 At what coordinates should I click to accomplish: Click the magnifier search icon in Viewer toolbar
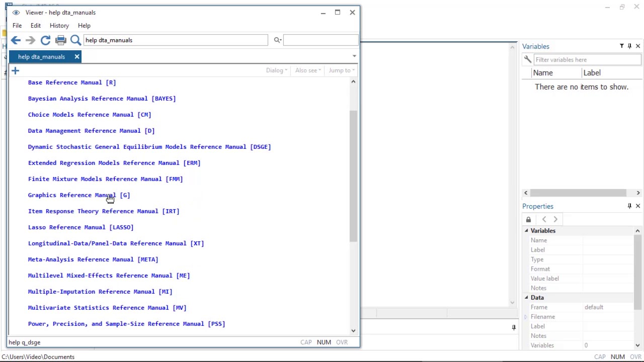(x=75, y=40)
